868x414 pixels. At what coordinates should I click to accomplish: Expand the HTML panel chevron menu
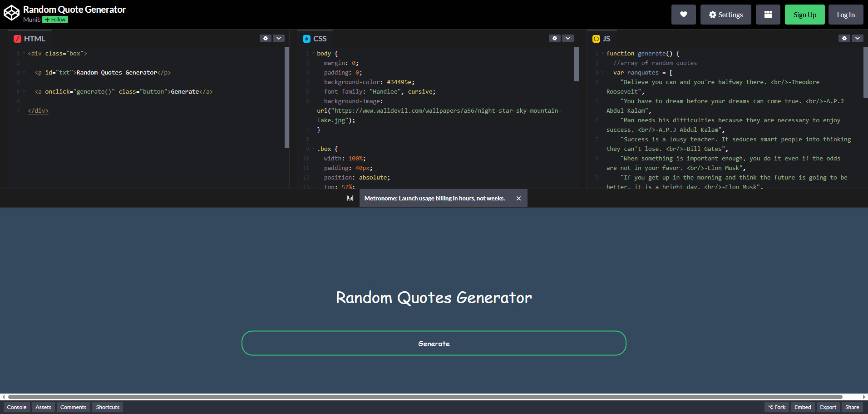279,38
